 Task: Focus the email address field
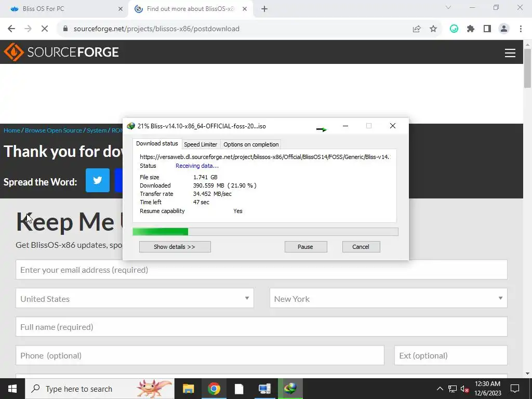coord(261,270)
